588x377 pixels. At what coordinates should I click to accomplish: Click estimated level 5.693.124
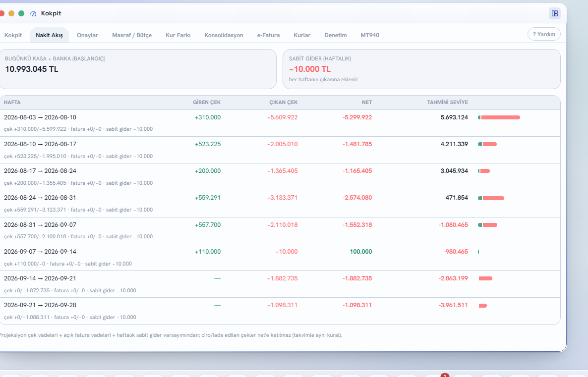pyautogui.click(x=454, y=117)
